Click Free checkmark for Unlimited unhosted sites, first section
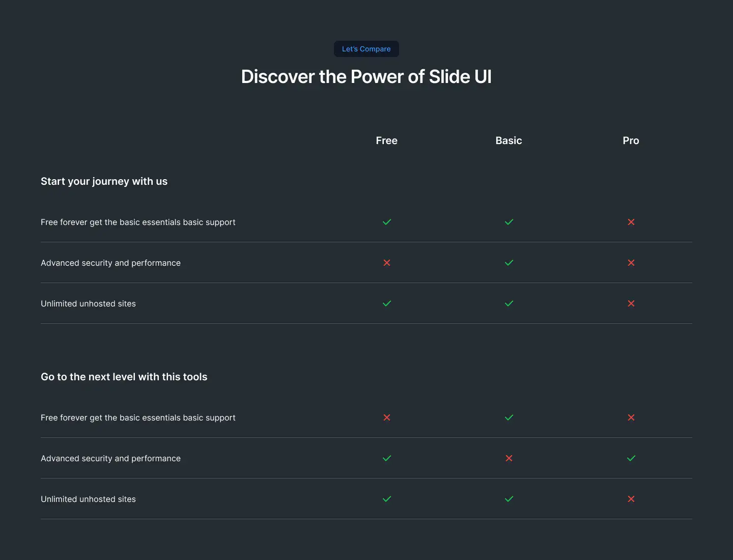Viewport: 733px width, 560px height. [387, 303]
